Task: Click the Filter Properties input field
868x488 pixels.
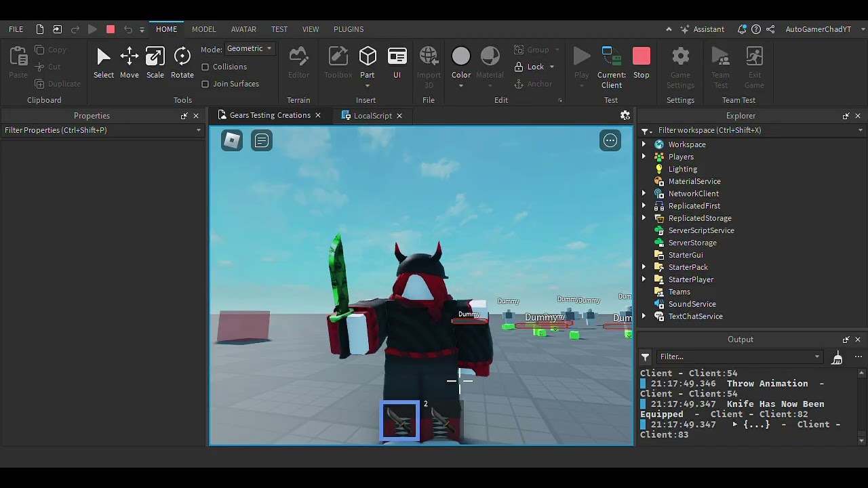Action: point(98,130)
